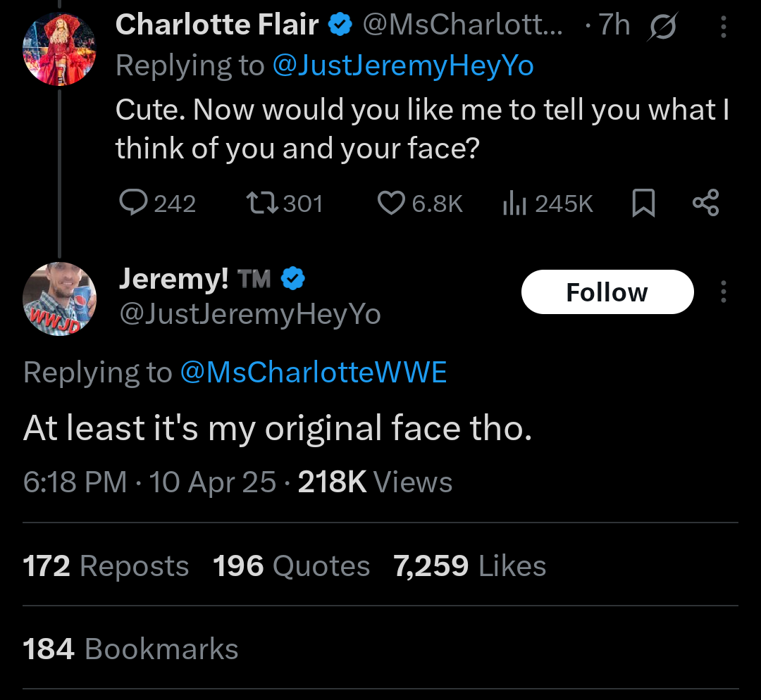Click the Grok slash-circle icon
761x700 pixels.
(662, 27)
